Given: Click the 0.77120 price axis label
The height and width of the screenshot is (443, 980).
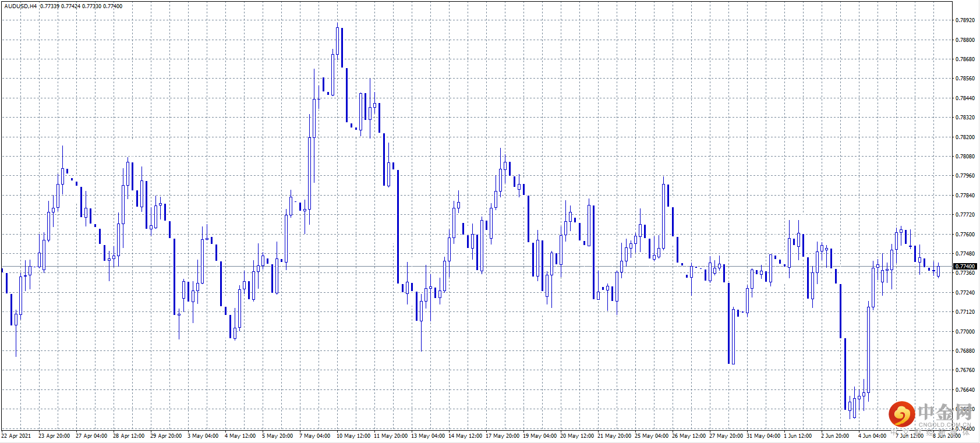Looking at the screenshot, I should (965, 312).
